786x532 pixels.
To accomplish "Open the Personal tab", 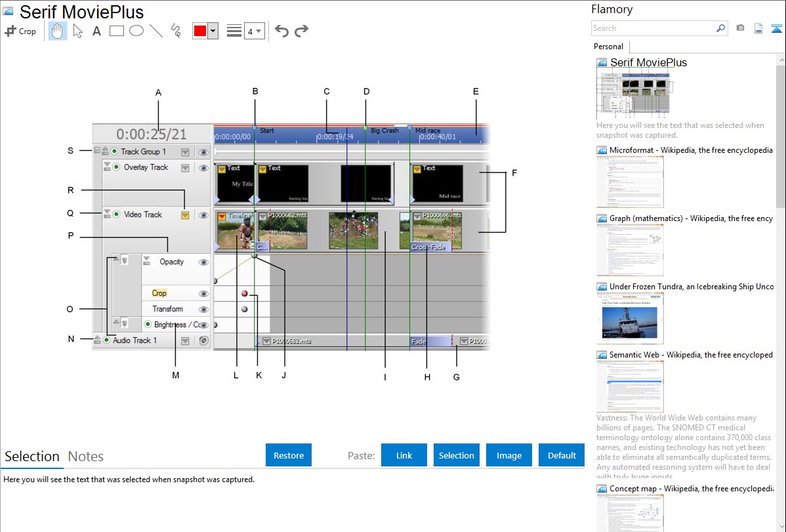I will (609, 47).
